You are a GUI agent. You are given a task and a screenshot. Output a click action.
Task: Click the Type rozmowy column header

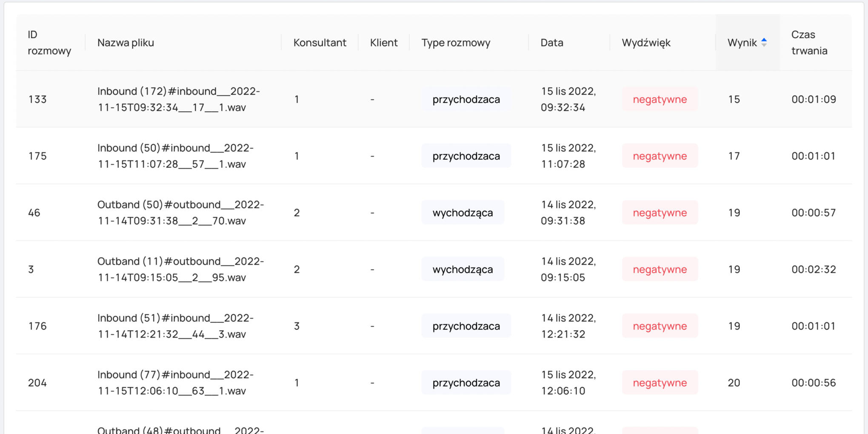pyautogui.click(x=455, y=43)
